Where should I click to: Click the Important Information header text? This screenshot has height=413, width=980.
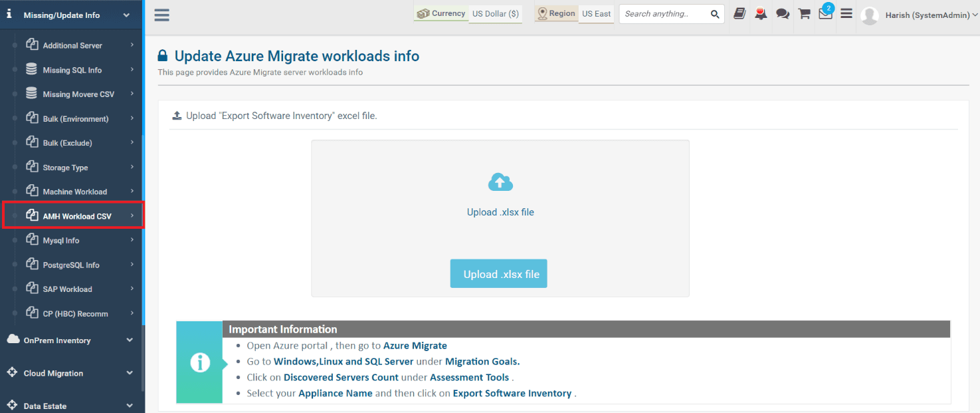(283, 329)
